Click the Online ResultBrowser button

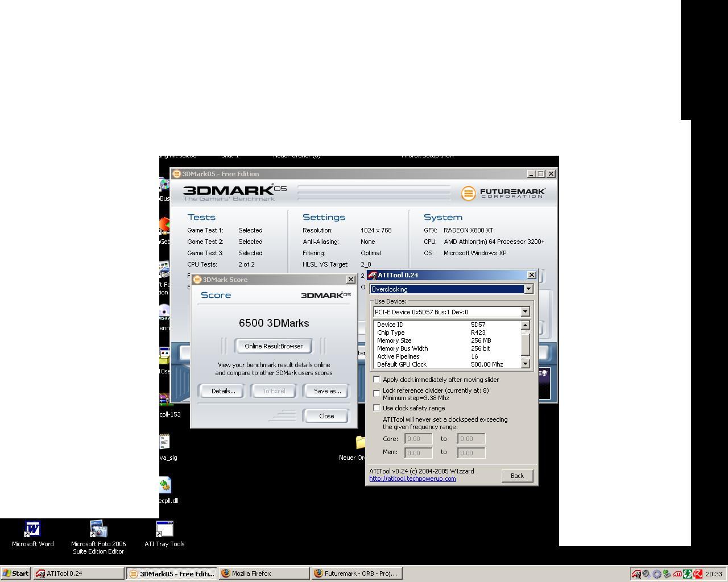click(274, 346)
